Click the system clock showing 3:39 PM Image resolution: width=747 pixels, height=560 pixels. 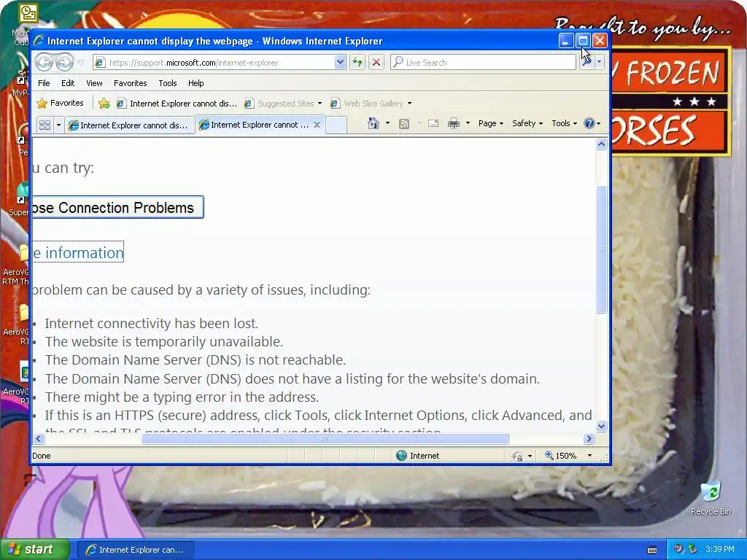click(720, 550)
